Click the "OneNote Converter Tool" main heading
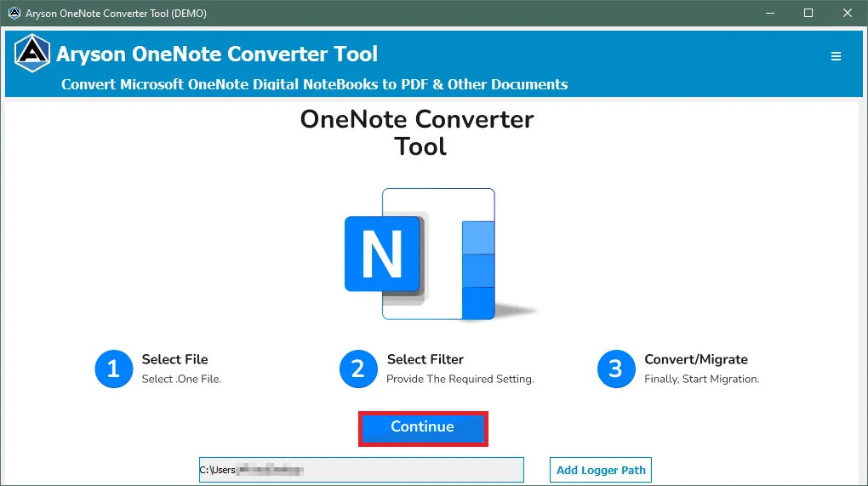 pyautogui.click(x=417, y=133)
